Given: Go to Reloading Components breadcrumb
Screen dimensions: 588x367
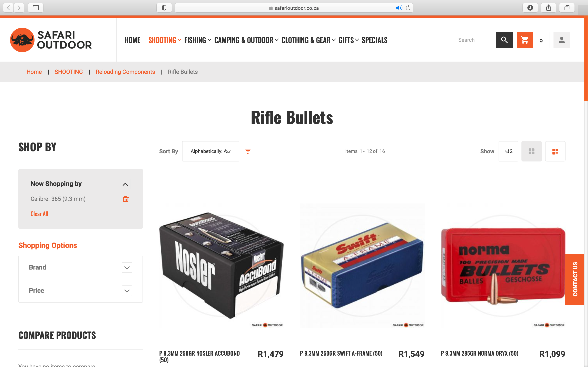Looking at the screenshot, I should pyautogui.click(x=125, y=72).
